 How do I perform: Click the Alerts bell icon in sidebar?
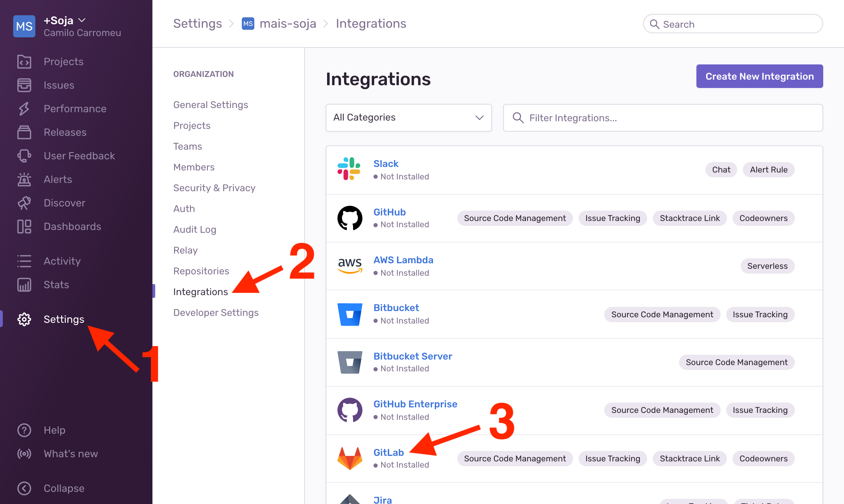click(x=24, y=179)
